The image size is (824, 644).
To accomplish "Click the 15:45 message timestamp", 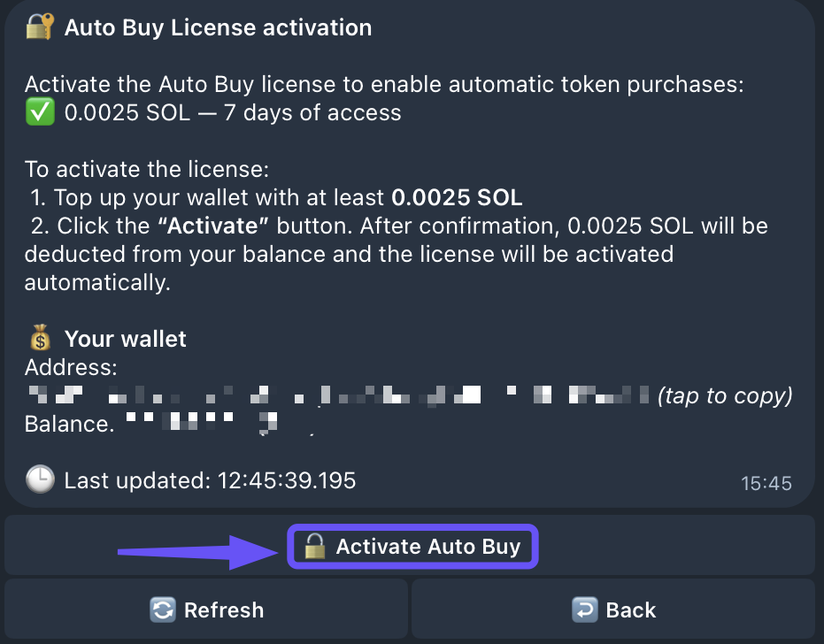I will click(x=766, y=483).
